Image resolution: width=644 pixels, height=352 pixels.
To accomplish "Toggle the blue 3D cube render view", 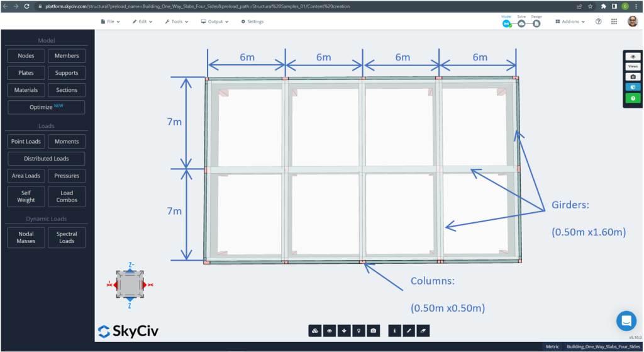I will [x=633, y=87].
